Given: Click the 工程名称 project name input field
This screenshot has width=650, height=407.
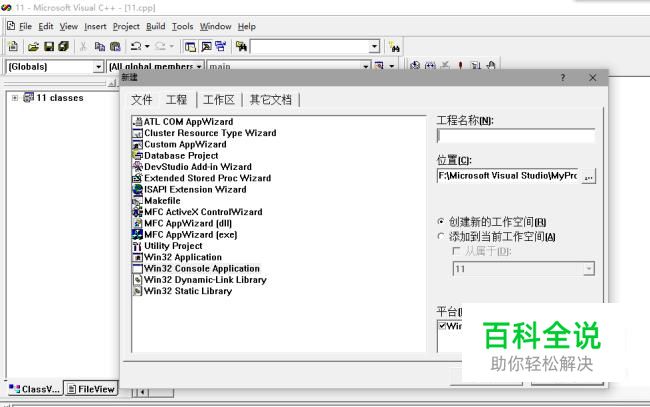Looking at the screenshot, I should click(x=516, y=136).
